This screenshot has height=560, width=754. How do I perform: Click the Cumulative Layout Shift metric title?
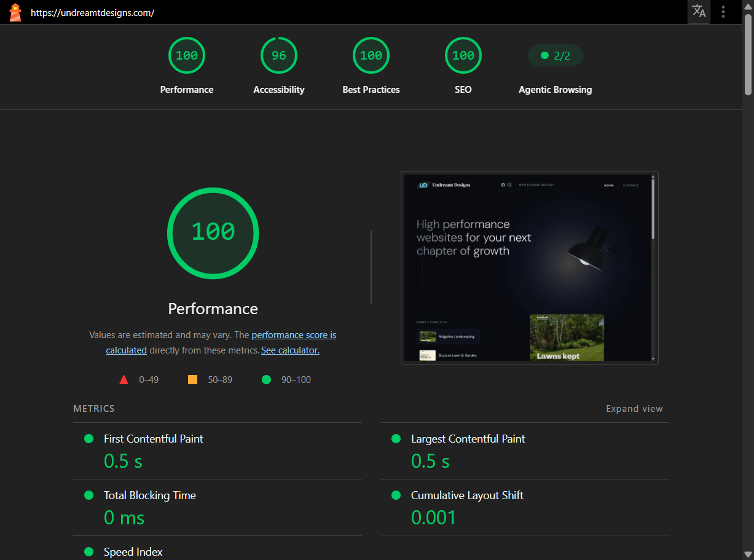tap(467, 495)
